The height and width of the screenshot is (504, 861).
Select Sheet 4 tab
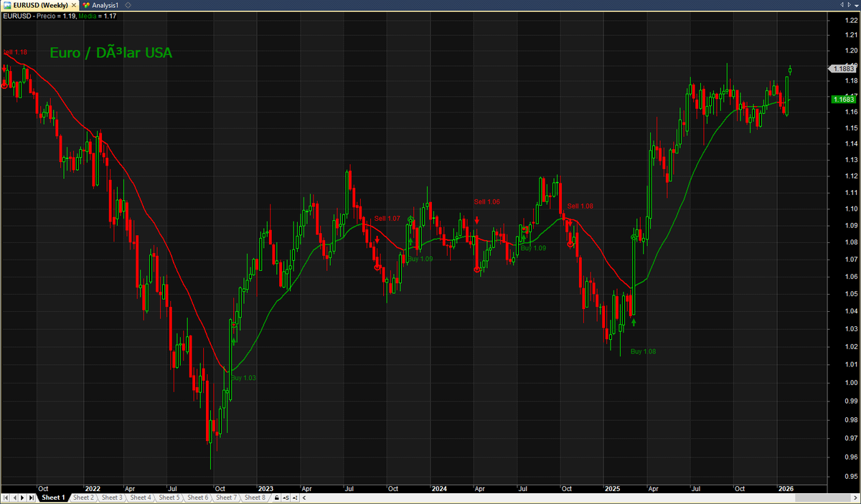tap(141, 498)
